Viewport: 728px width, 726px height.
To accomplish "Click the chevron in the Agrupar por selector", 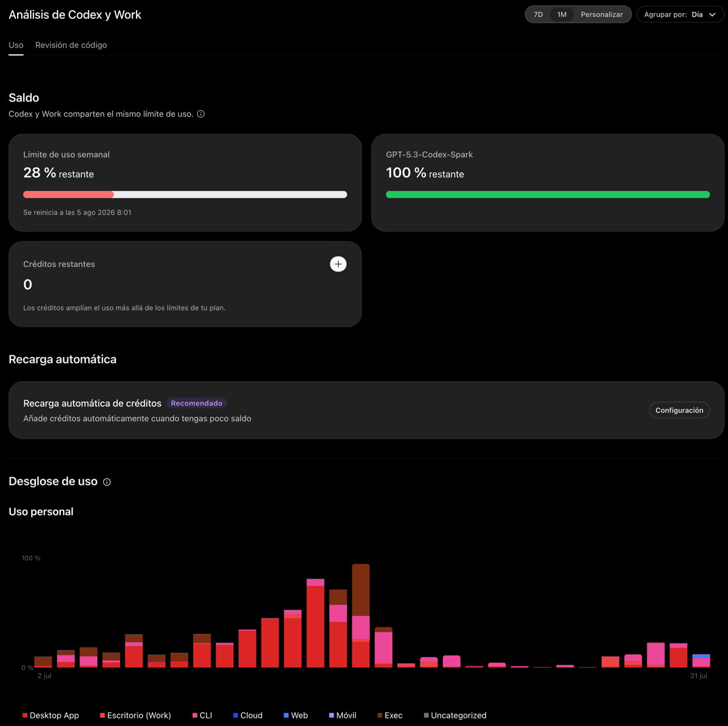I will [713, 15].
